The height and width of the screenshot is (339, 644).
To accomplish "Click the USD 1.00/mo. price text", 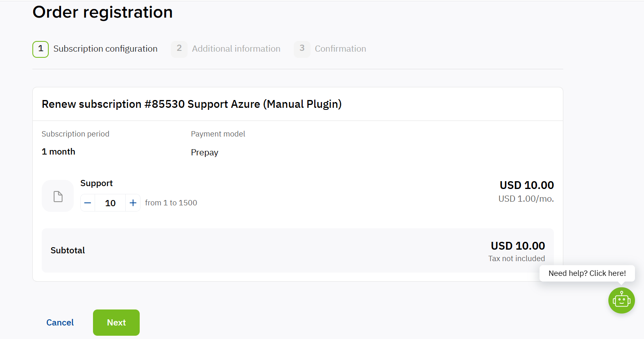I will click(x=526, y=199).
